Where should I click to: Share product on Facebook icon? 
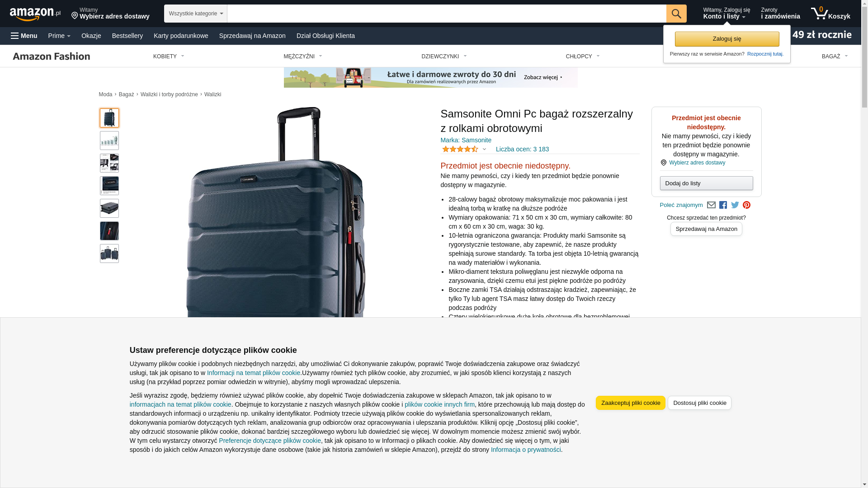coord(723,205)
